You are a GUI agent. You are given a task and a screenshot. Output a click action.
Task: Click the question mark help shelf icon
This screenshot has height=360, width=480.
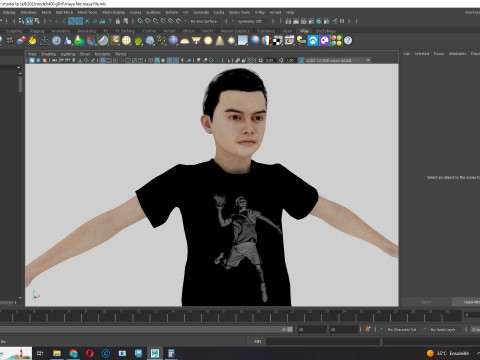(x=348, y=41)
